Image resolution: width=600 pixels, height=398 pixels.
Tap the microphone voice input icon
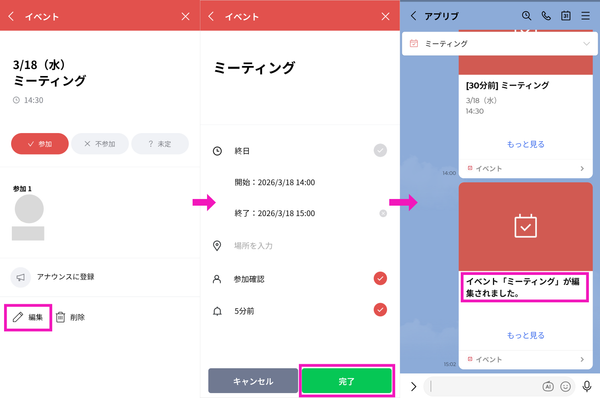(x=587, y=387)
